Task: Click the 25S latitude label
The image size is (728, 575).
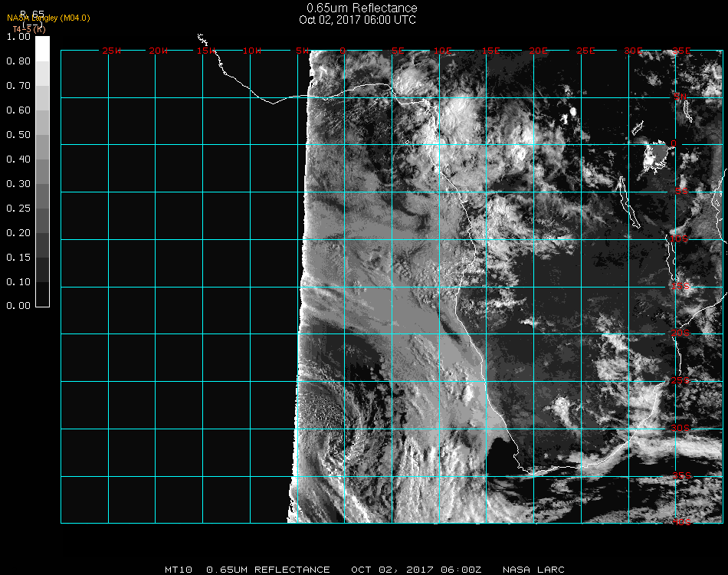Action: [x=680, y=381]
